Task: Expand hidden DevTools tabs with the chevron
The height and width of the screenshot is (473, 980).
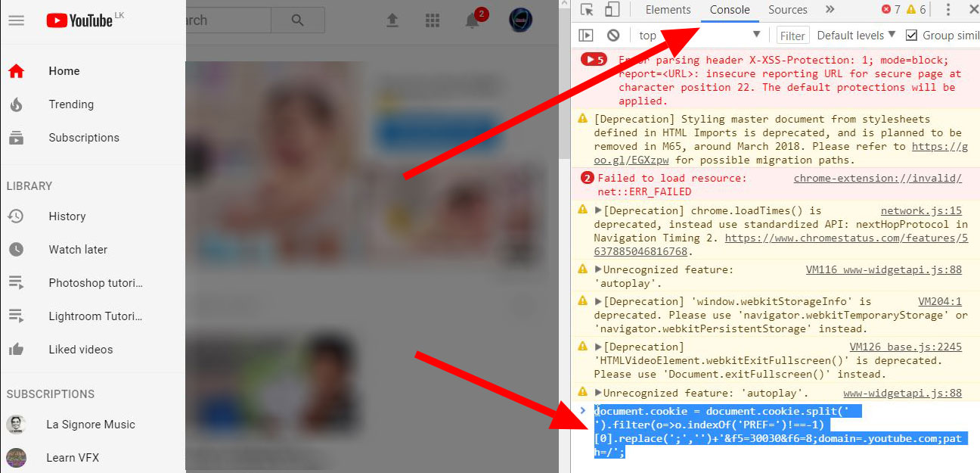Action: click(830, 10)
